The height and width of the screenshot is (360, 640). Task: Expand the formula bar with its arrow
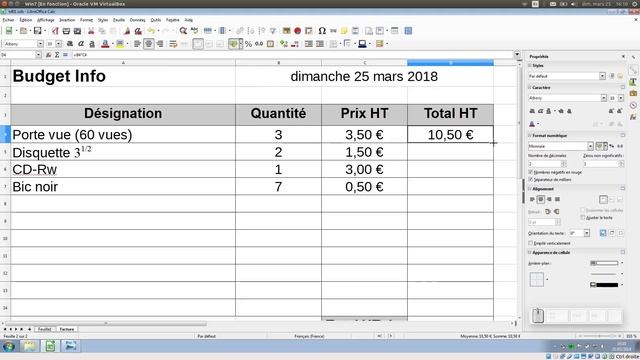tap(517, 54)
